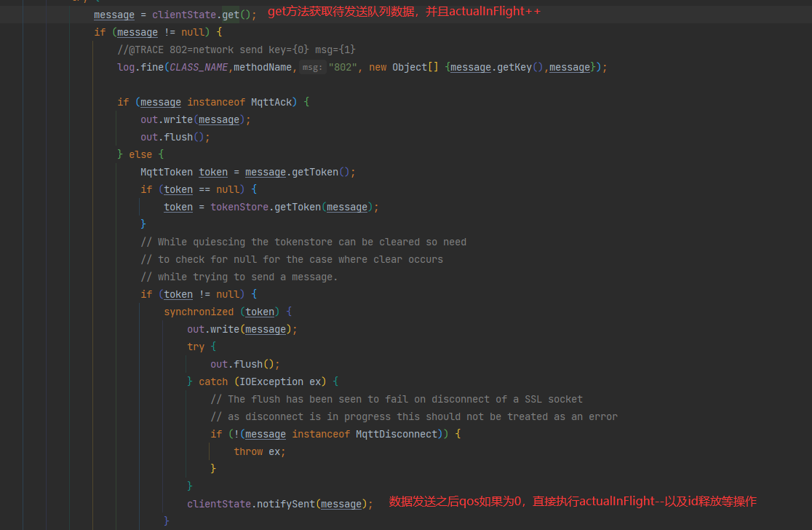The image size is (812, 530).
Task: Click the "802" string literal
Action: pyautogui.click(x=343, y=68)
